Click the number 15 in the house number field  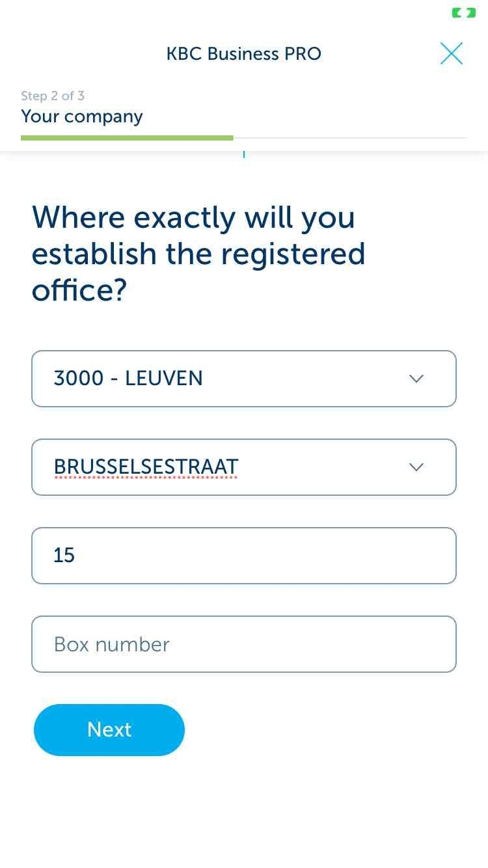pyautogui.click(x=64, y=556)
